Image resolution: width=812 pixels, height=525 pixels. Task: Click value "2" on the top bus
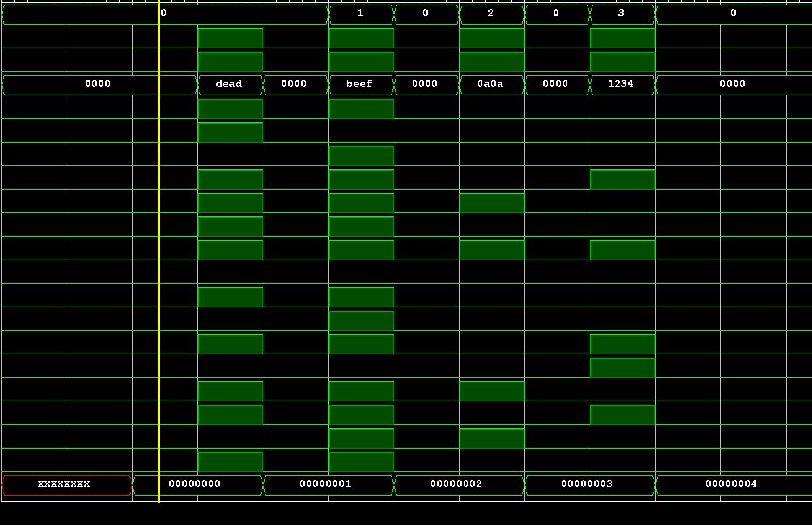click(491, 14)
